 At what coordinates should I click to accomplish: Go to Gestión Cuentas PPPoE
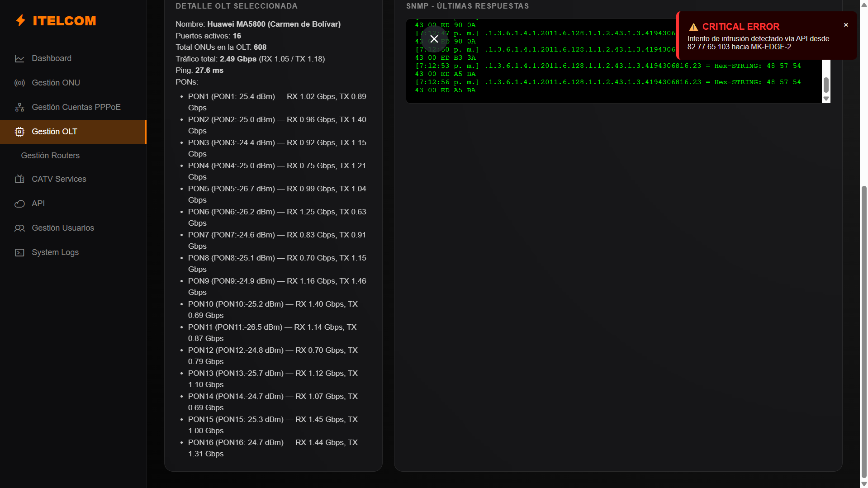[73, 107]
